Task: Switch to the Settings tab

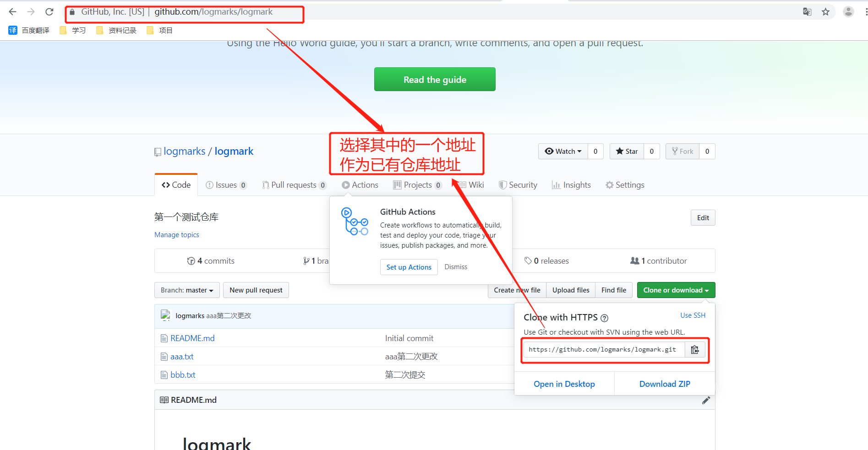Action: click(625, 185)
